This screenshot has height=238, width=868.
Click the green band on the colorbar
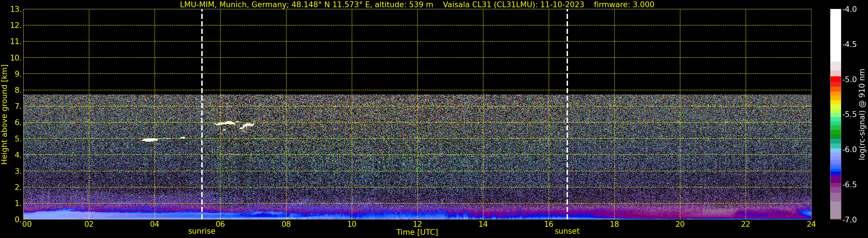835,133
